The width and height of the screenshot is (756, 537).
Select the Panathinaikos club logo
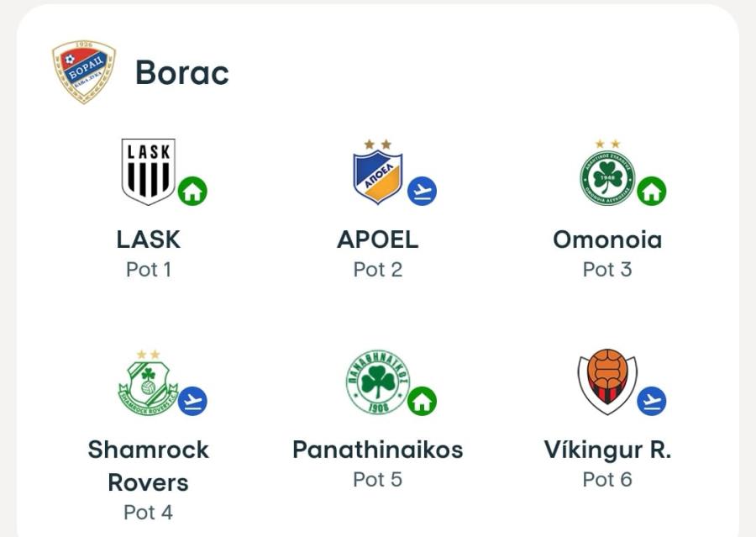[377, 382]
